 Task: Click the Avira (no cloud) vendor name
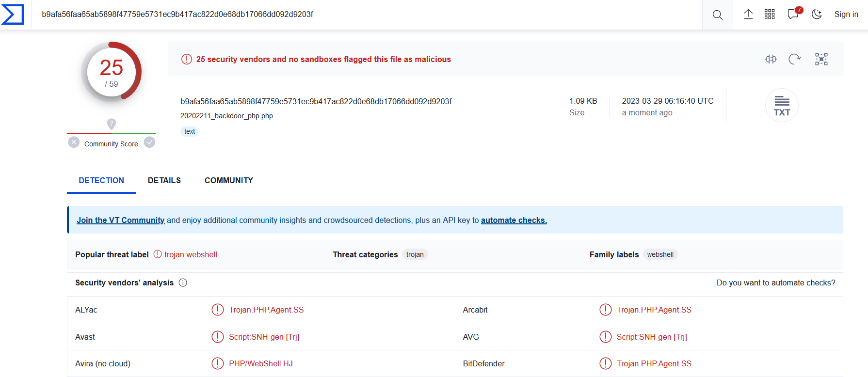(x=103, y=364)
